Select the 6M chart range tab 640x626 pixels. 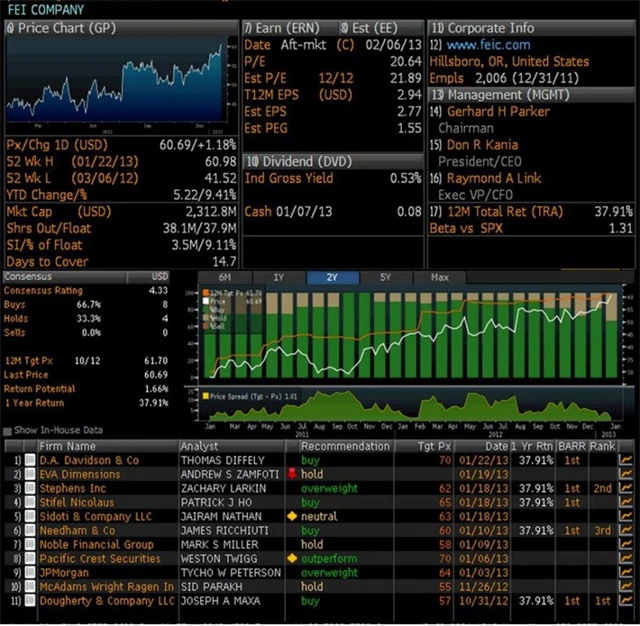(x=225, y=277)
